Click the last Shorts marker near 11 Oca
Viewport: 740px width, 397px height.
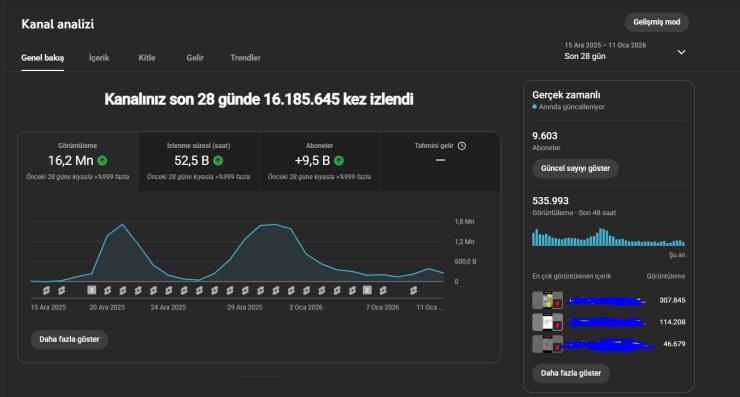[413, 290]
